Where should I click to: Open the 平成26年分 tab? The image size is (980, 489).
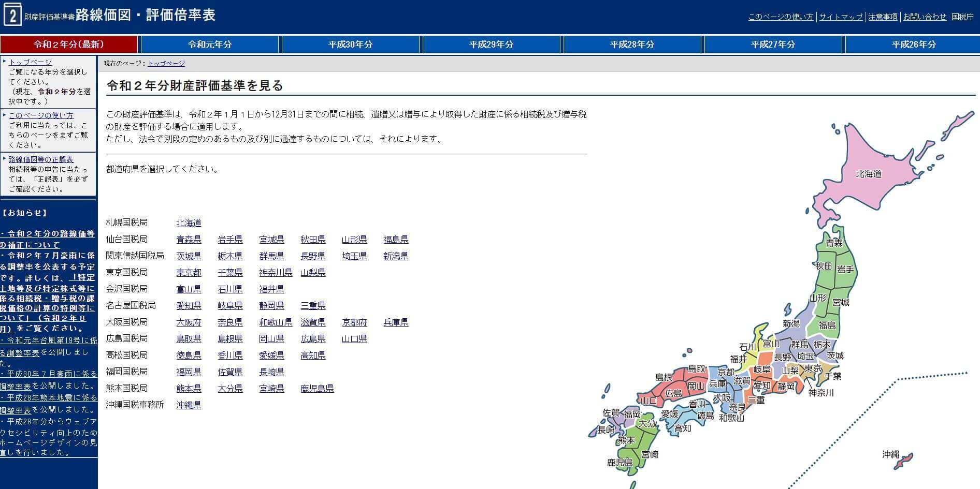coord(914,45)
